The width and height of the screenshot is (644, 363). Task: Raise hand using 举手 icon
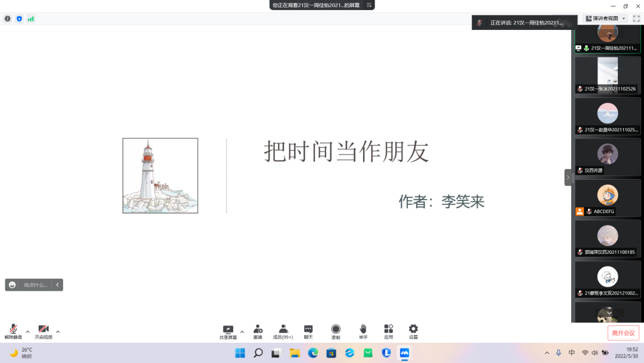[x=363, y=330]
